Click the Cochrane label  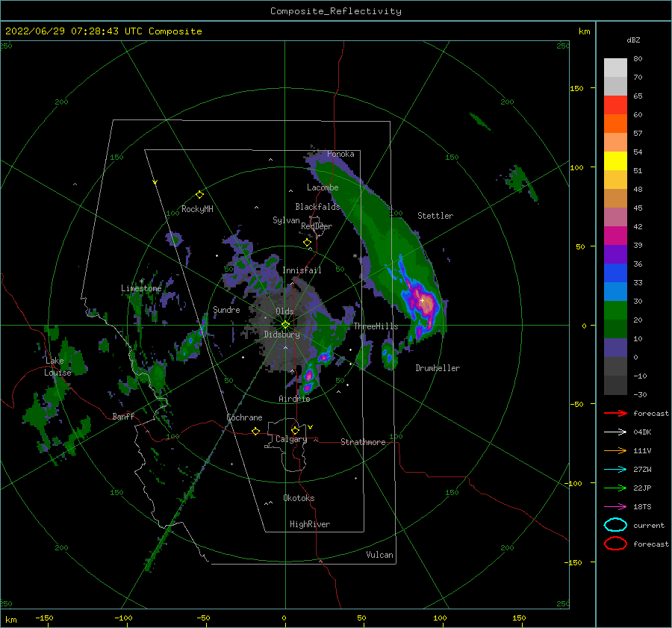click(244, 417)
